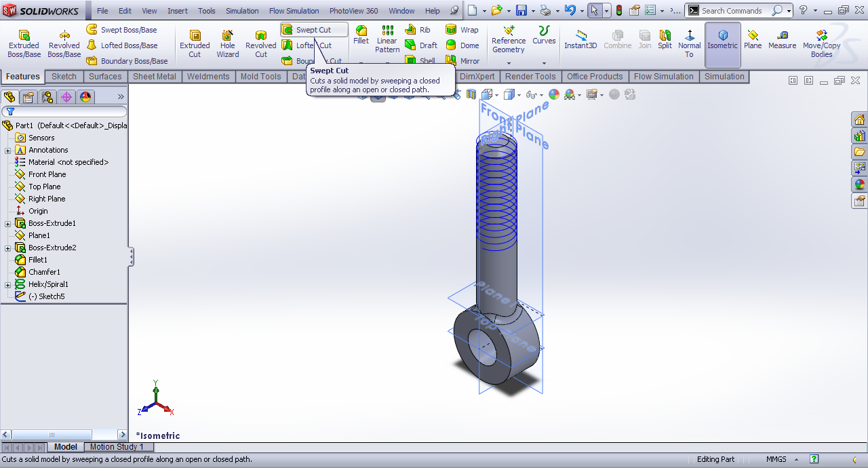Switch to the Sheet Metal tab

pyautogui.click(x=154, y=77)
